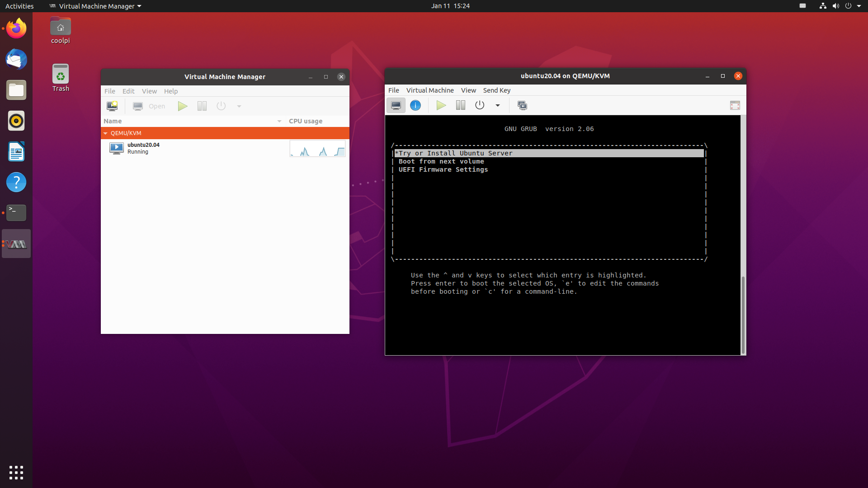868x488 pixels.
Task: Open the File menu in Virtual Machine Manager
Action: pos(110,91)
